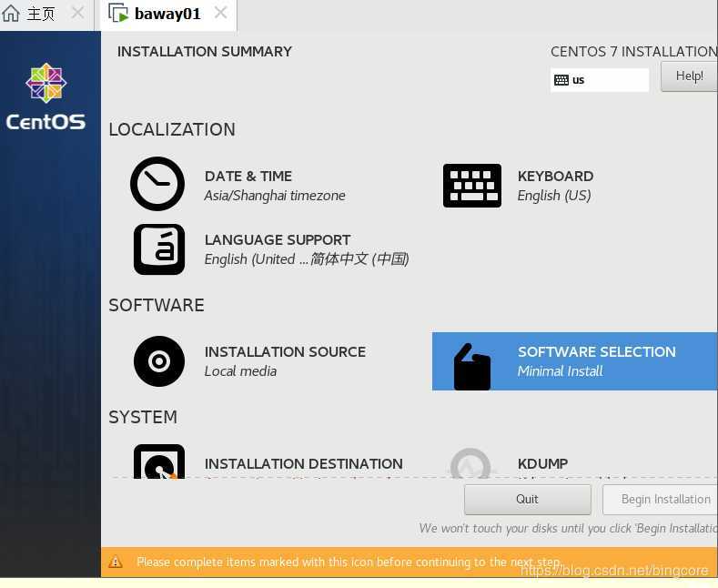Open DATE & TIME settings label
The width and height of the screenshot is (718, 588).
click(x=248, y=177)
